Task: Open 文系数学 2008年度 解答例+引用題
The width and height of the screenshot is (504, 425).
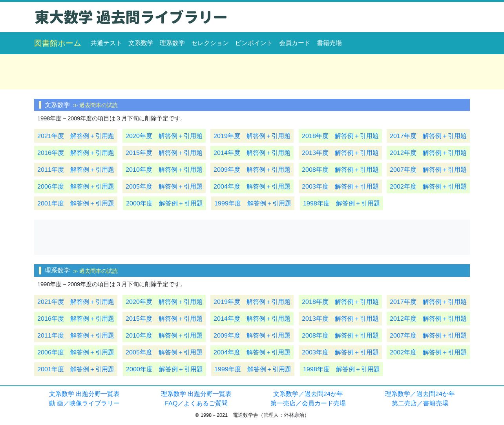Action: (x=340, y=170)
